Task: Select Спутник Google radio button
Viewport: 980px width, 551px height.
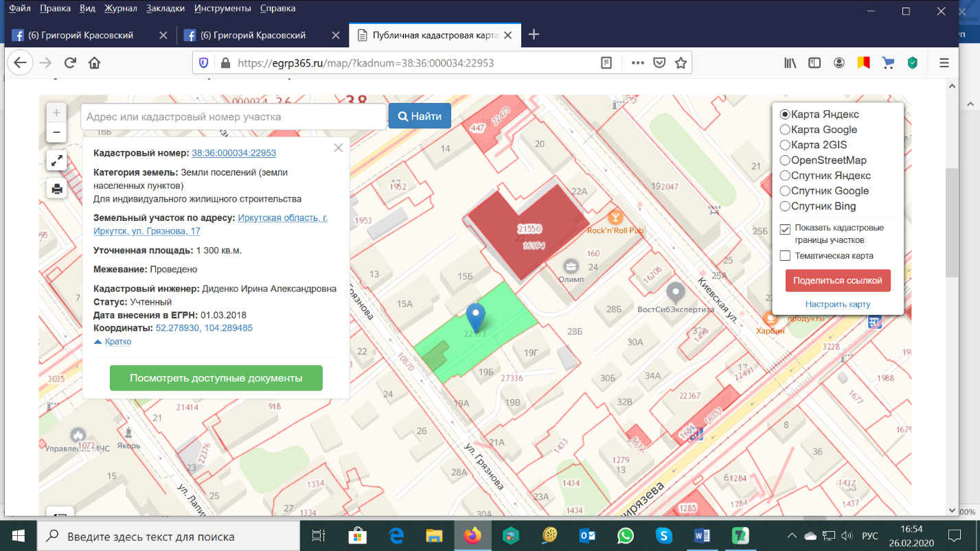Action: (x=785, y=191)
